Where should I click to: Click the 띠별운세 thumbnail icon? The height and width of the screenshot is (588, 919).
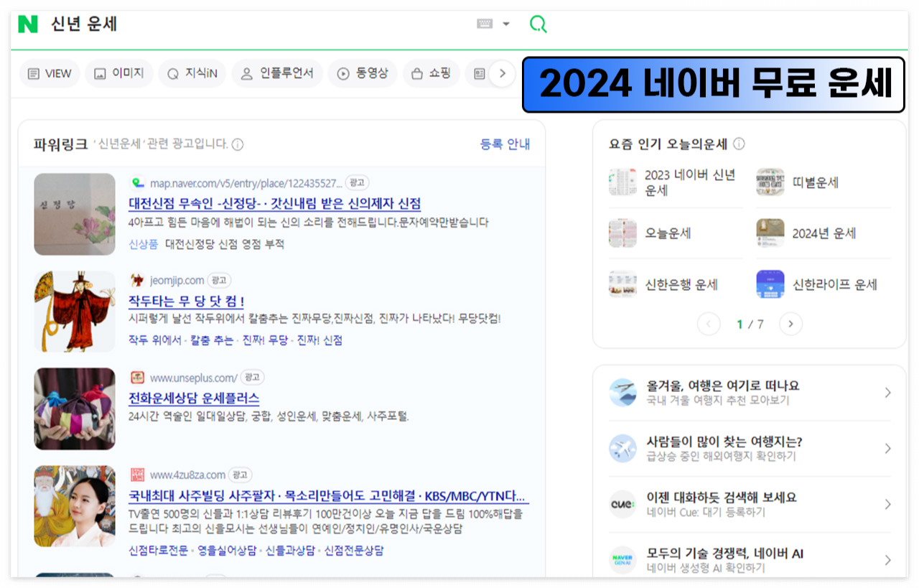tap(770, 182)
